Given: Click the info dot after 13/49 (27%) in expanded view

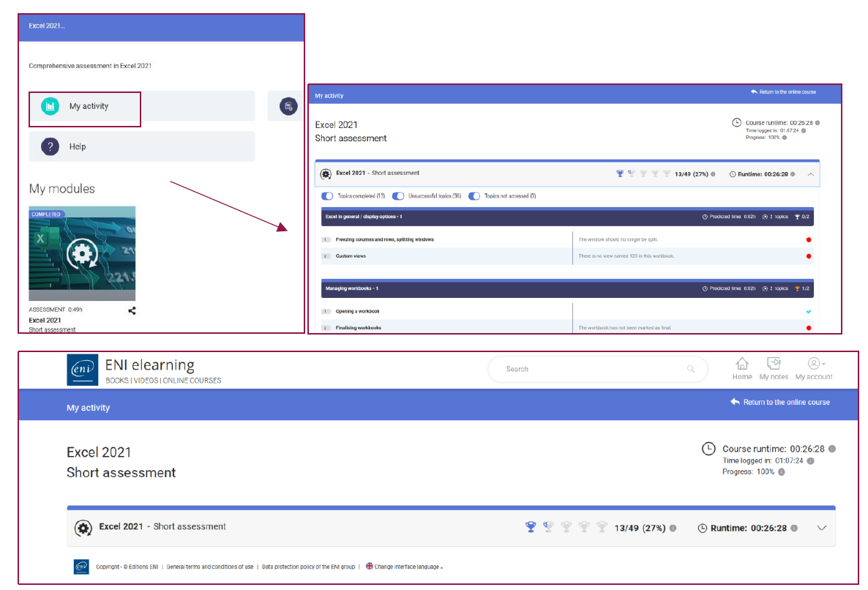Looking at the screenshot, I should [713, 174].
